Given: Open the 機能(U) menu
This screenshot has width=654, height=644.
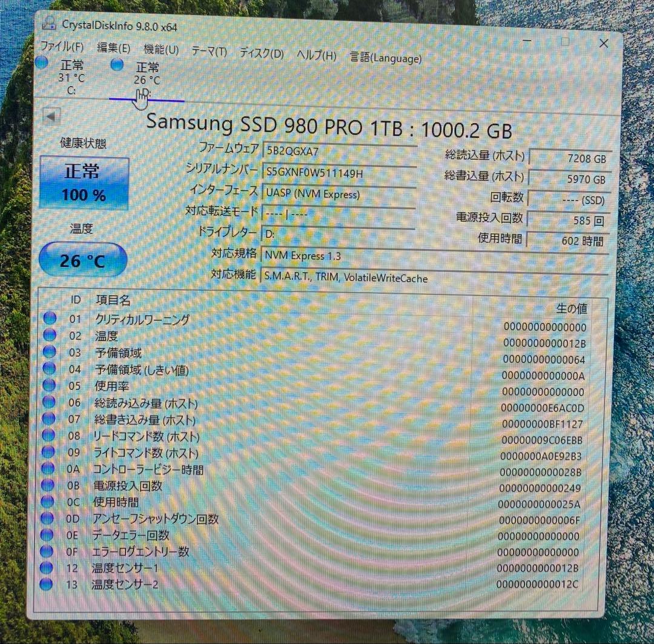Looking at the screenshot, I should [161, 50].
